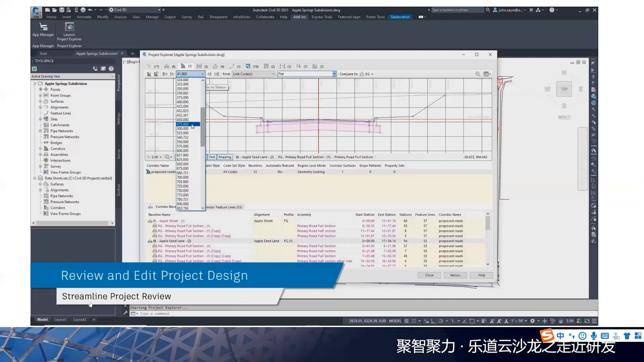The image size is (644, 362).
Task: Toggle lineweight display in the status bar
Action: tap(484, 321)
